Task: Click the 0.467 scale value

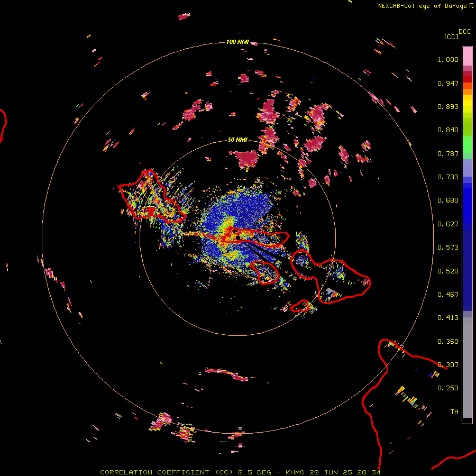Action: click(x=448, y=295)
